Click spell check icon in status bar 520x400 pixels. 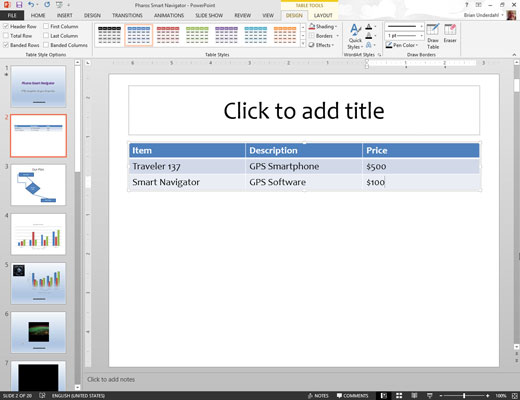coord(42,396)
